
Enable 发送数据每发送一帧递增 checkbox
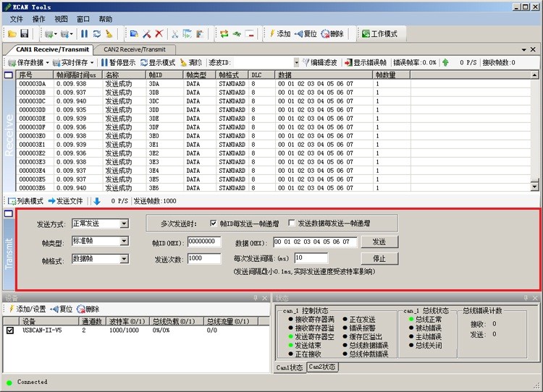292,223
